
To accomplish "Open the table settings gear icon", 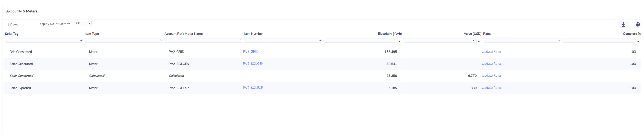I will 638,24.
